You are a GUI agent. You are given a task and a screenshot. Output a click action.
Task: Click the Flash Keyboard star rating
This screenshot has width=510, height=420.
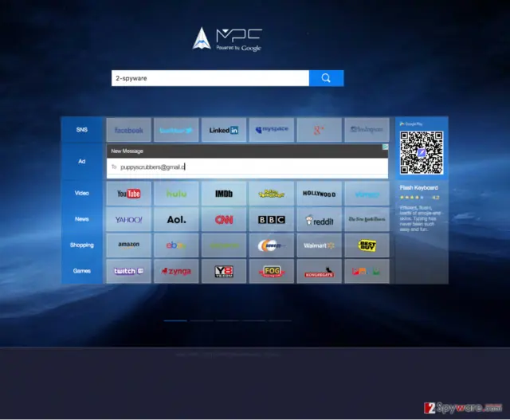point(419,197)
